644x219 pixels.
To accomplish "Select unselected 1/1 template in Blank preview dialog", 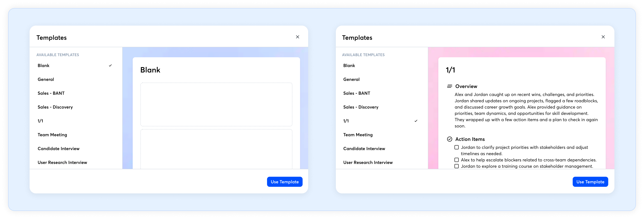I will 40,121.
